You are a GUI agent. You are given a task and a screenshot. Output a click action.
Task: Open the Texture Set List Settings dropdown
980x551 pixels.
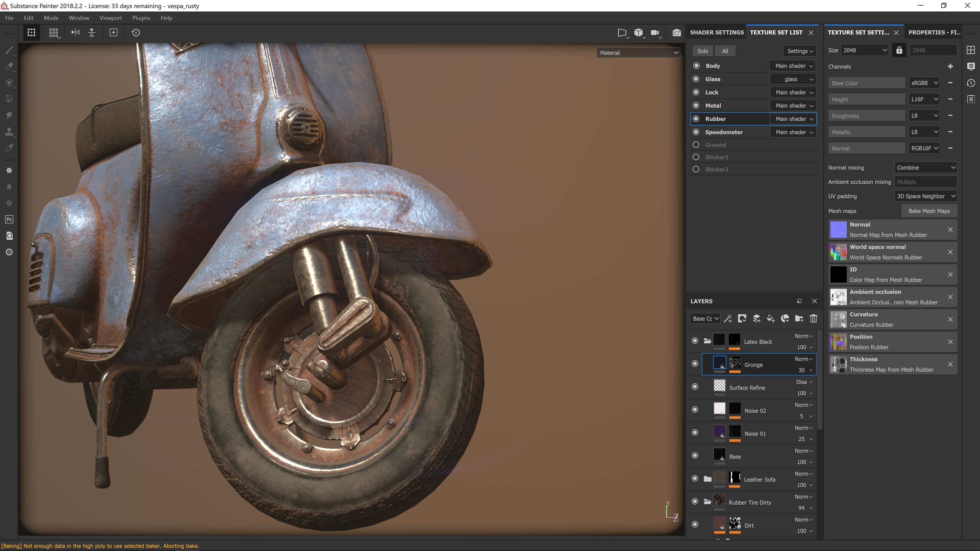[x=800, y=51]
